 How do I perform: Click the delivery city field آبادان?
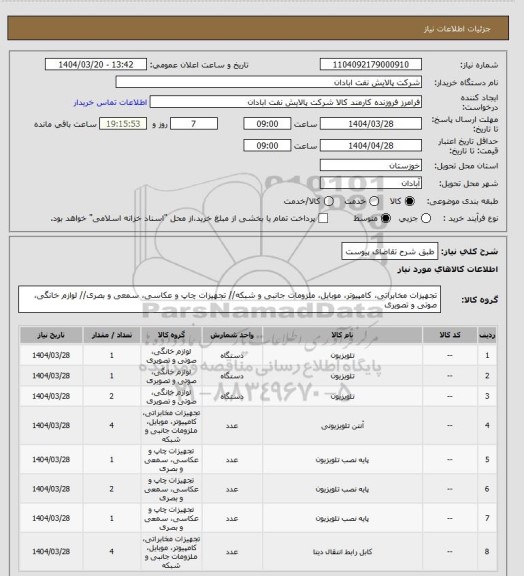click(371, 183)
